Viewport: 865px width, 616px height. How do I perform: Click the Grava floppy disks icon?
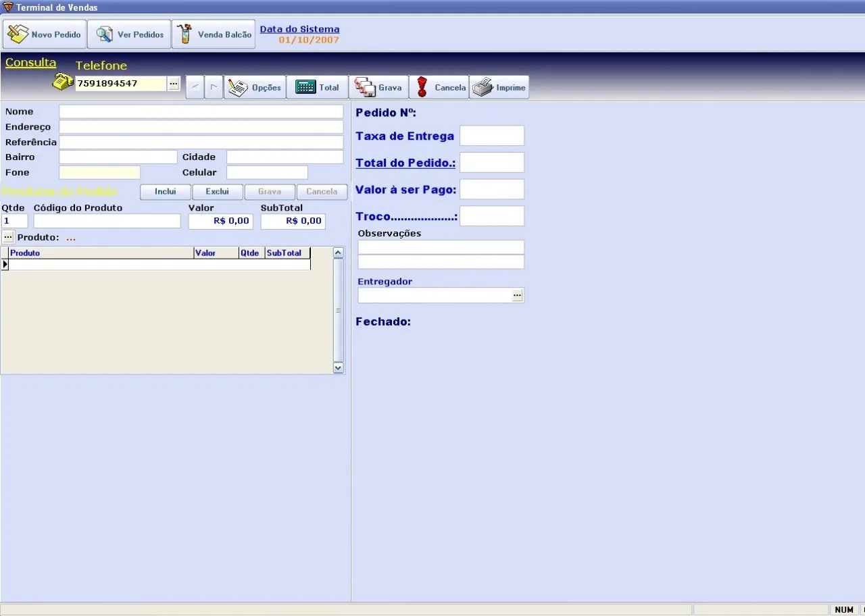365,87
